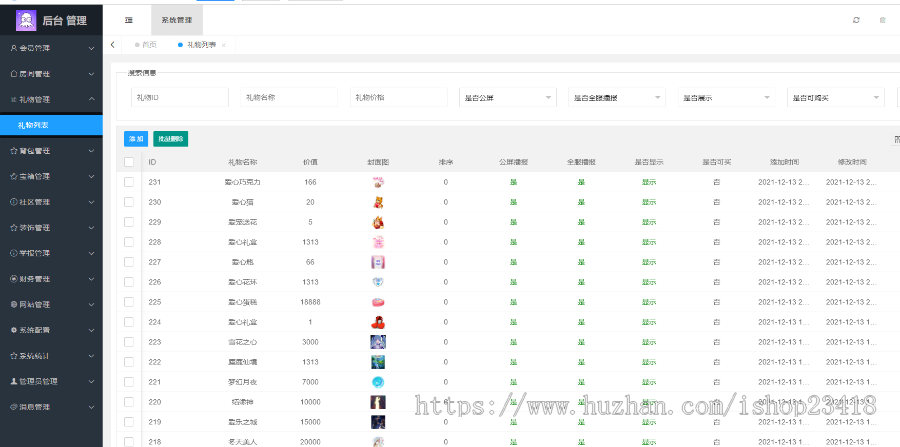The image size is (900, 447).
Task: Tick the select-all checkbox in the table header
Action: point(129,162)
